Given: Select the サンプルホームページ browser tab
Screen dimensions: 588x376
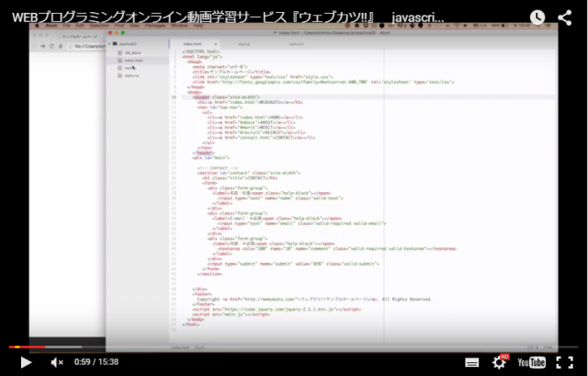Looking at the screenshot, I should click(79, 37).
